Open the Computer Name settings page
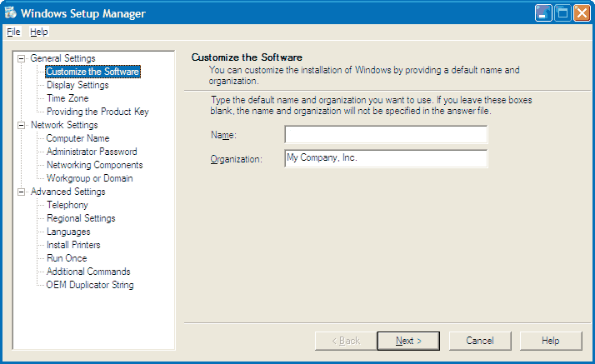Image resolution: width=595 pixels, height=364 pixels. [x=77, y=138]
